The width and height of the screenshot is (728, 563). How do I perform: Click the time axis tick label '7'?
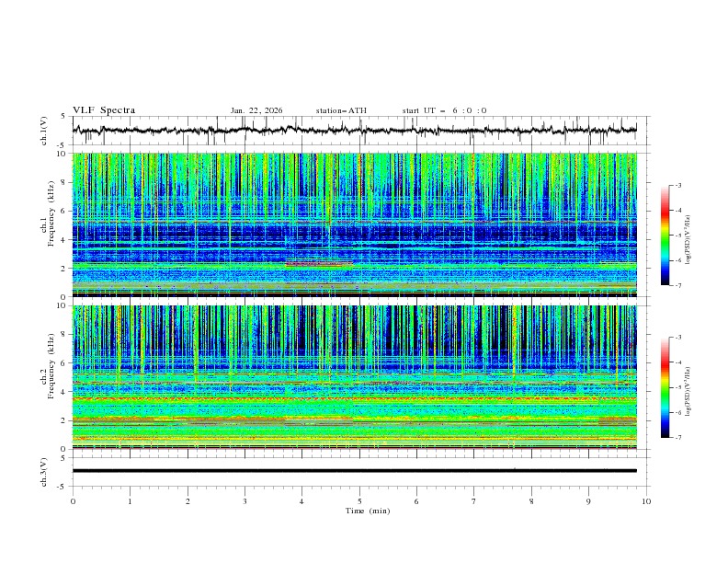pos(474,501)
